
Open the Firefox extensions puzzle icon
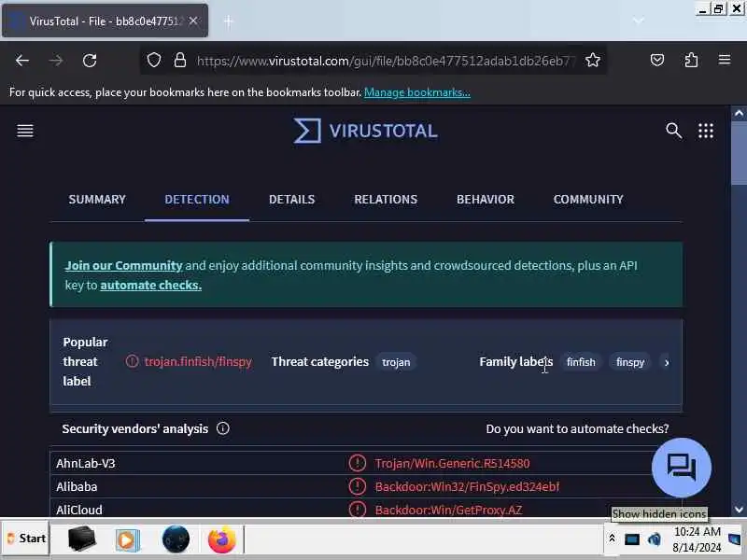(x=691, y=60)
